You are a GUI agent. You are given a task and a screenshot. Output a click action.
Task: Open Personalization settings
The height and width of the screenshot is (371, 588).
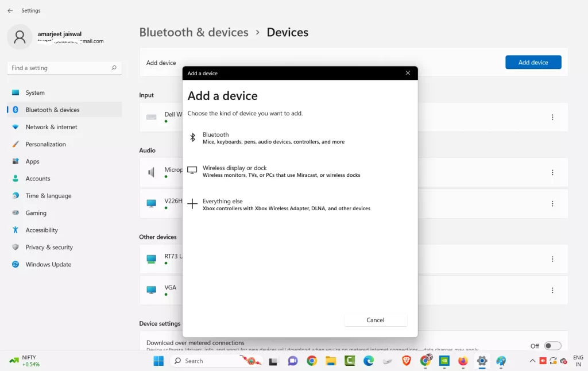64,144
